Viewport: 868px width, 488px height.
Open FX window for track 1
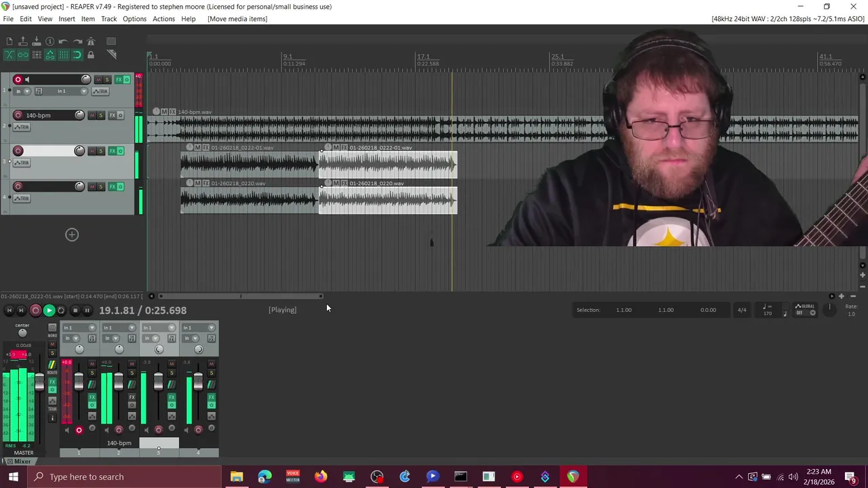pos(119,80)
